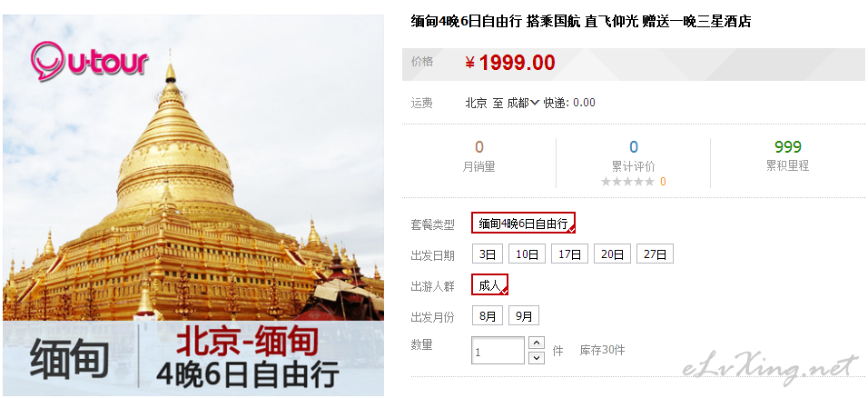
Task: Click the star rating icons
Action: point(627,182)
